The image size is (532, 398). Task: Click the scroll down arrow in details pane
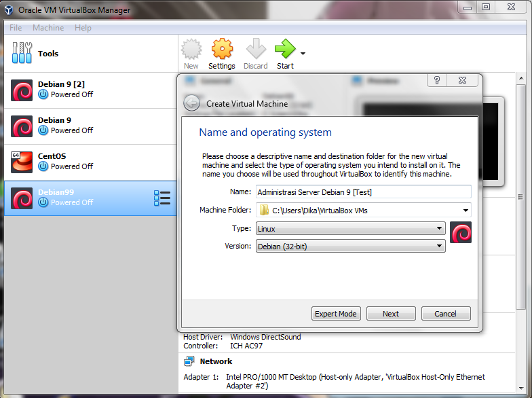coord(521,388)
